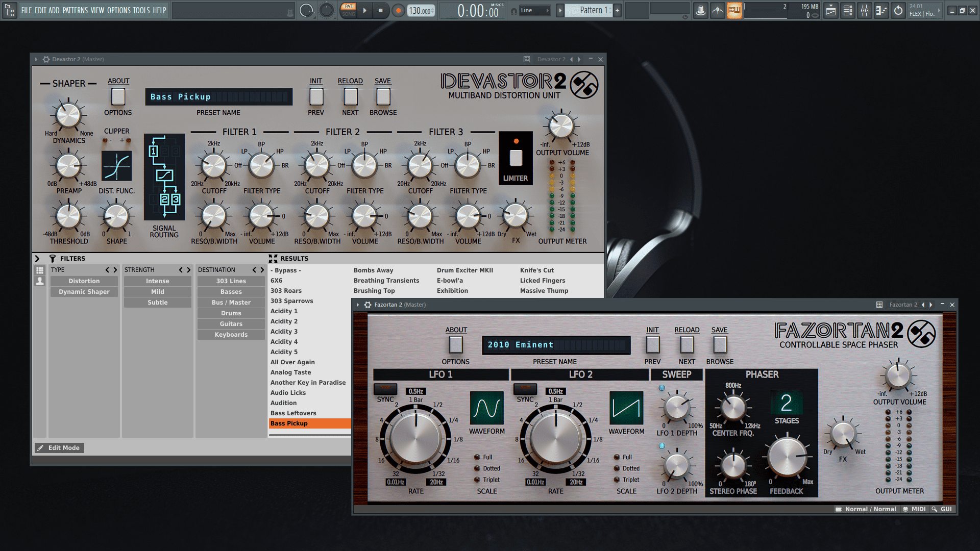The width and height of the screenshot is (980, 551).
Task: Arm recording with the Record button
Action: coord(398,10)
